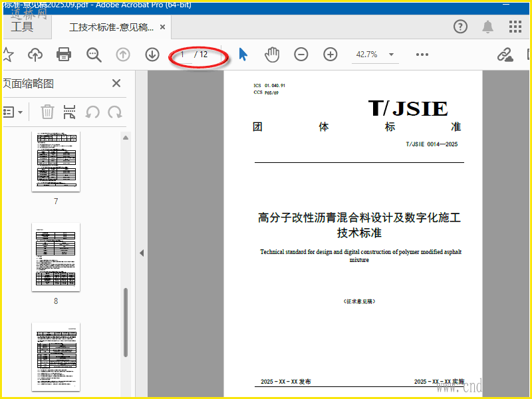Switch to the 工具 tab
The width and height of the screenshot is (532, 399).
click(22, 27)
